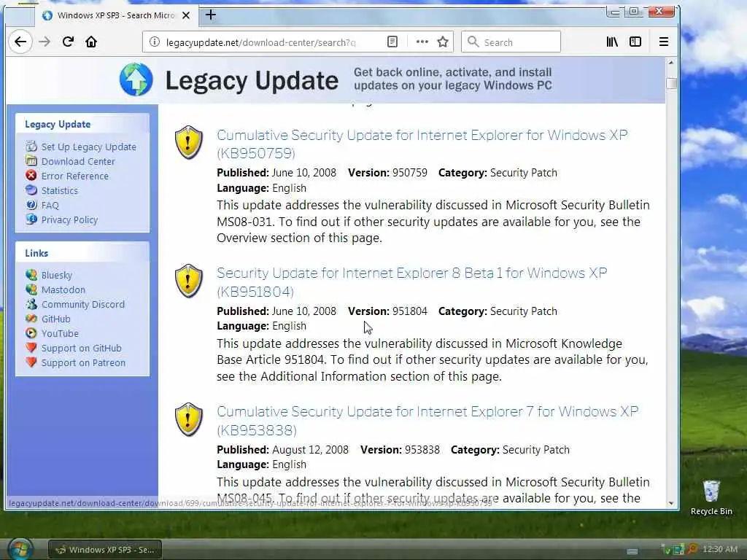This screenshot has height=560, width=747.
Task: Toggle reader view in address bar
Action: [x=392, y=42]
